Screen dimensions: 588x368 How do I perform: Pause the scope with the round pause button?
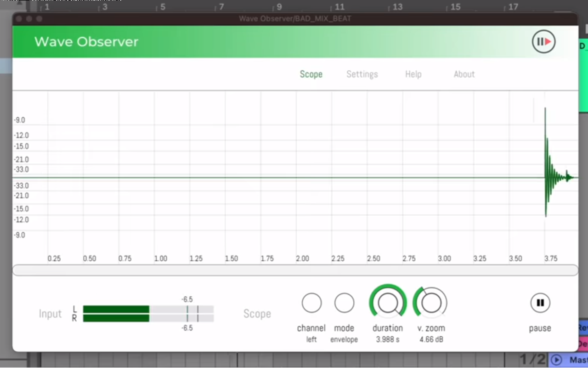coord(540,303)
